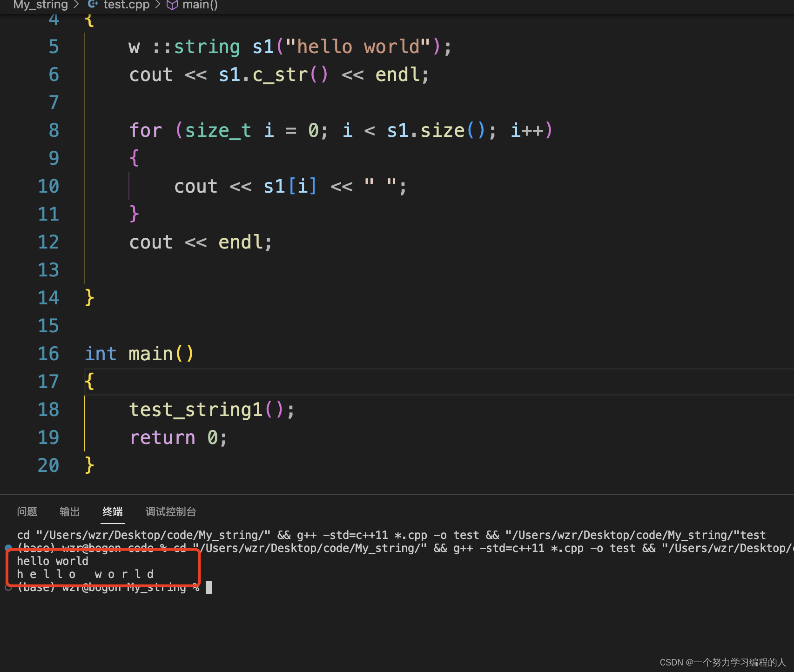
Task: Open My_string in the breadcrumb bar
Action: (40, 5)
